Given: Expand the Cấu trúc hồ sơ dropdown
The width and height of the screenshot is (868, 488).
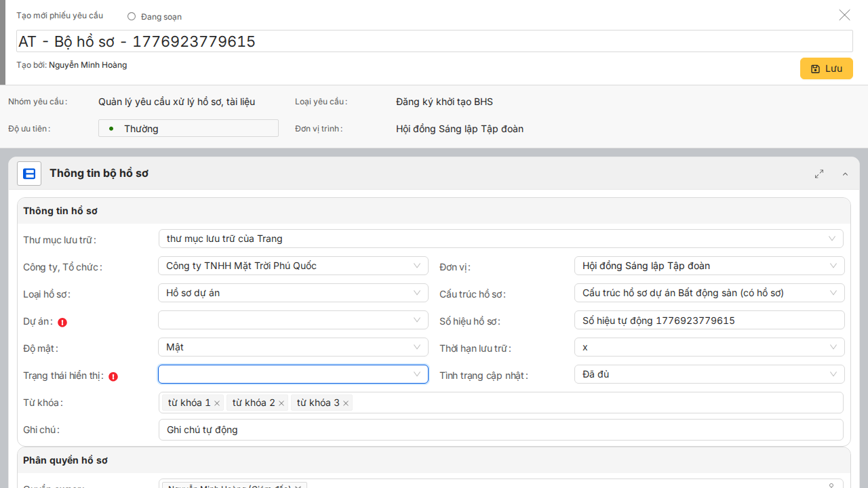Looking at the screenshot, I should [709, 293].
